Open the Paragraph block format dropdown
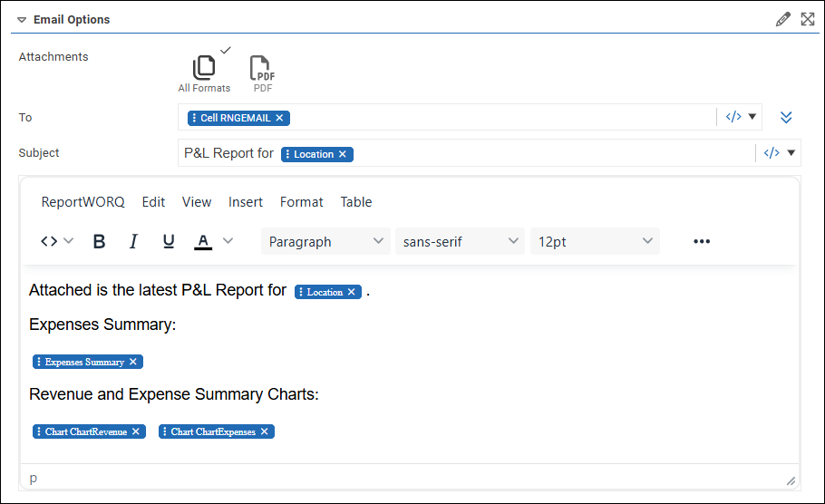 tap(325, 241)
